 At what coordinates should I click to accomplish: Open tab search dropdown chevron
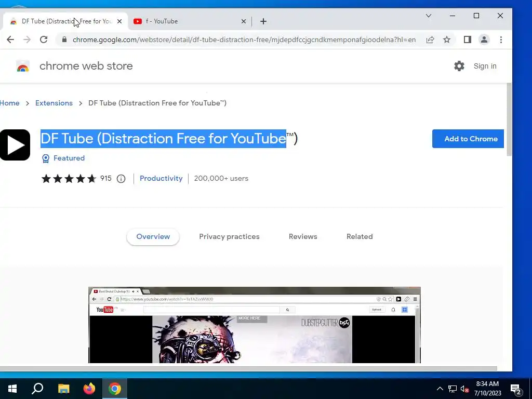pyautogui.click(x=429, y=16)
